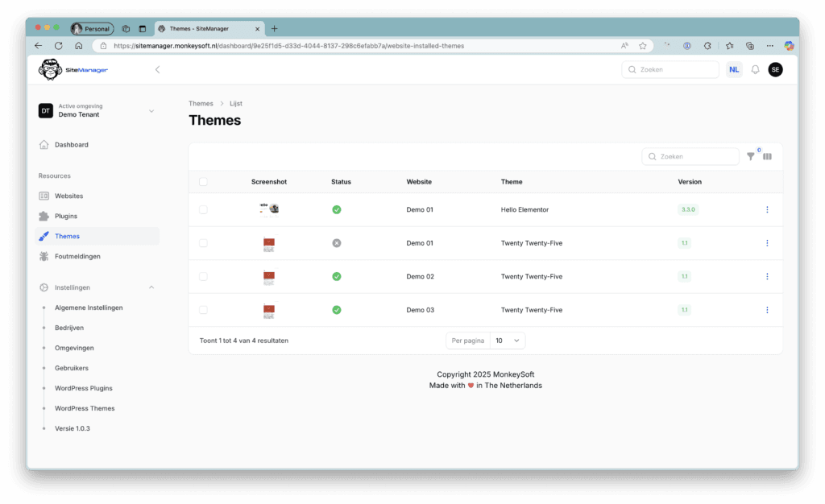
Task: Click the notification bell icon
Action: [755, 70]
